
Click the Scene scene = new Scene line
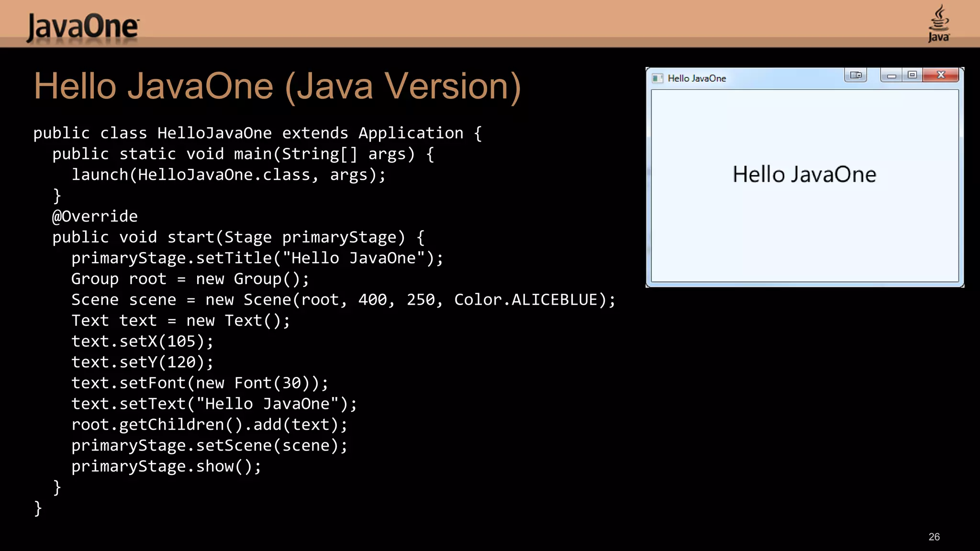[344, 300]
